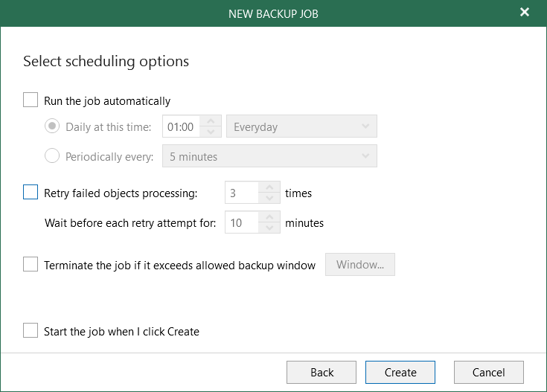Open the backup Window... settings button
The height and width of the screenshot is (392, 547).
pos(359,265)
